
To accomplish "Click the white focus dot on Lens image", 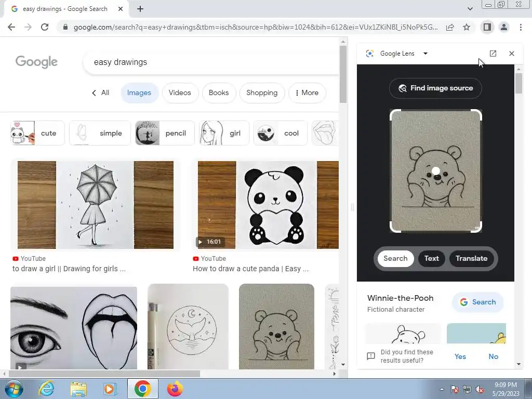I will pyautogui.click(x=436, y=170).
